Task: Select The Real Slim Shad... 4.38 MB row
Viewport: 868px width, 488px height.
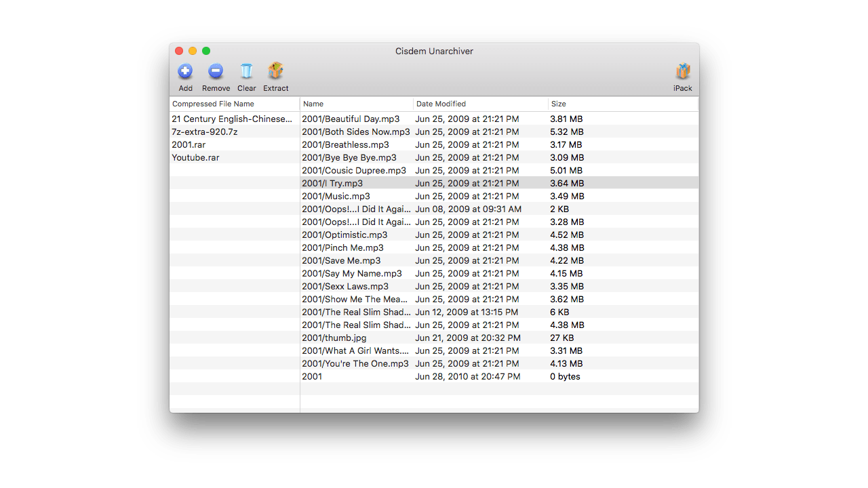Action: click(x=499, y=325)
